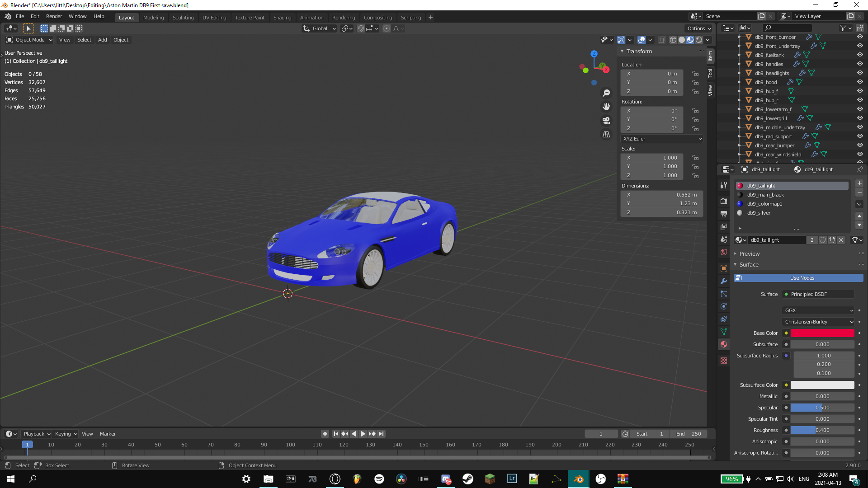
Task: Click the zoom magnifier viewport gizmo
Action: pos(606,93)
